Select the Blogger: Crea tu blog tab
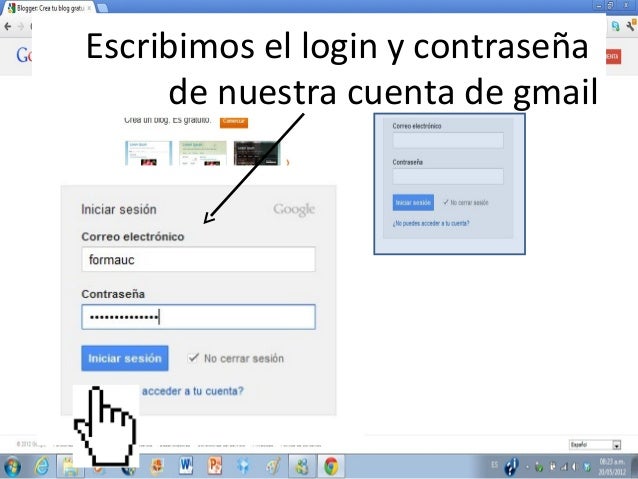 click(50, 8)
